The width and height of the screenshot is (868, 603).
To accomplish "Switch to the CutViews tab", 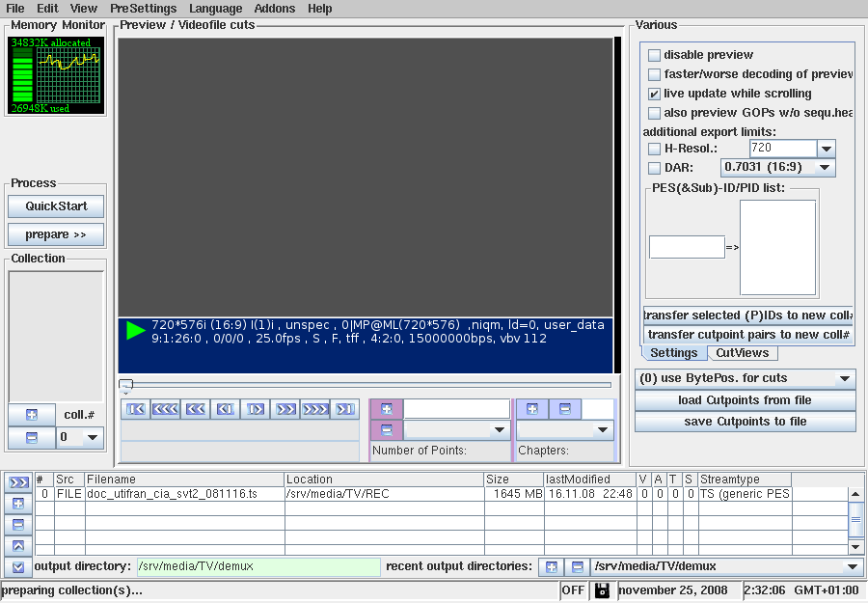I will [x=743, y=352].
